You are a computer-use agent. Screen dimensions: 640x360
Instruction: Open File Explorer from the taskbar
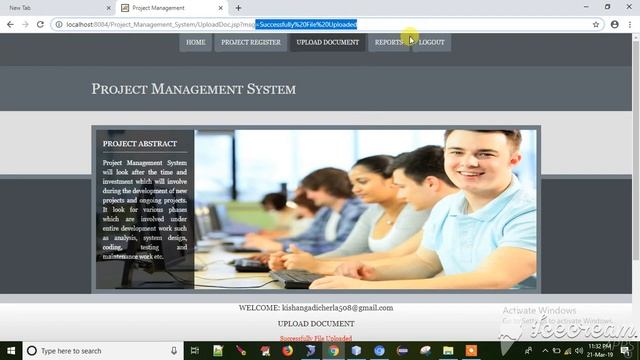coord(448,351)
